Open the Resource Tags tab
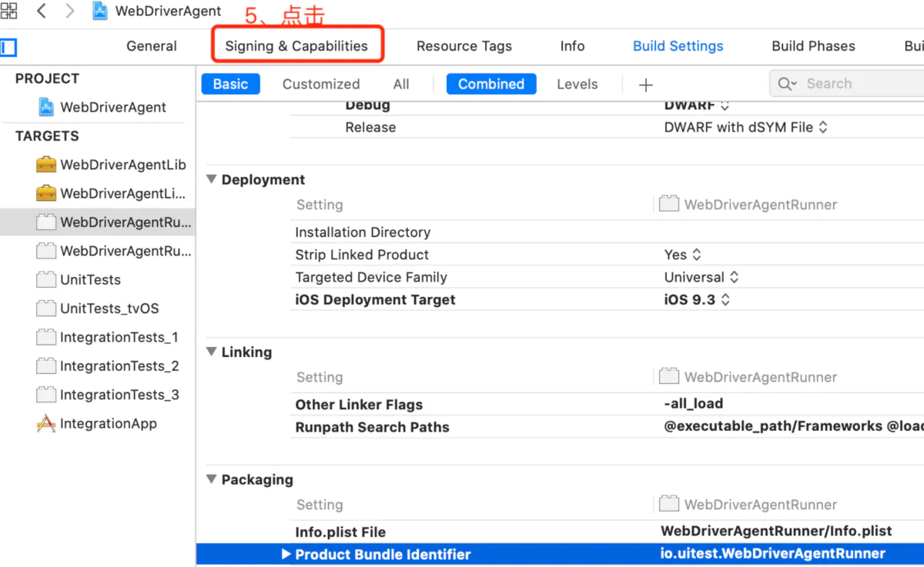The height and width of the screenshot is (567, 924). click(464, 46)
